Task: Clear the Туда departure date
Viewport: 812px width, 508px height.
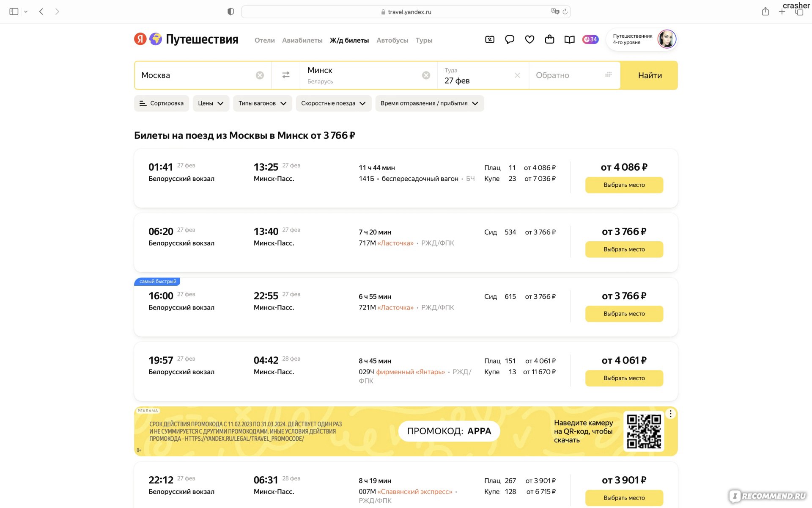Action: click(x=517, y=75)
